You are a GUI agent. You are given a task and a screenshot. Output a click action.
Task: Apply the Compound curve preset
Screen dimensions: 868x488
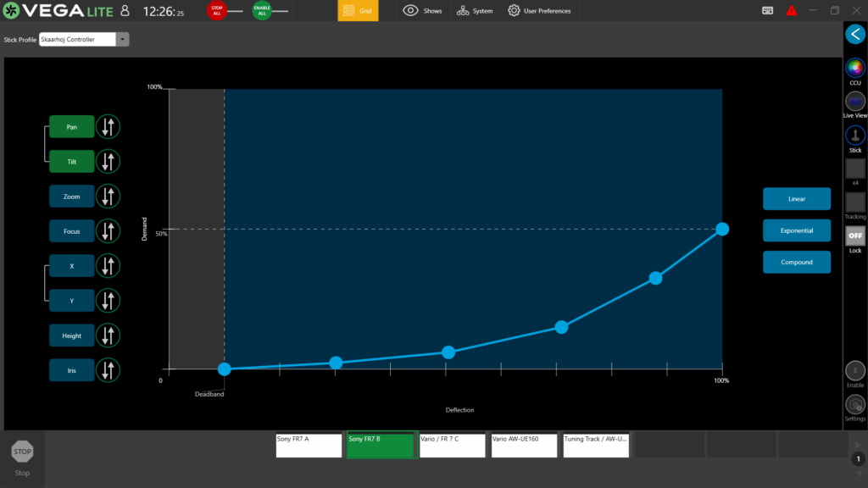coord(797,262)
